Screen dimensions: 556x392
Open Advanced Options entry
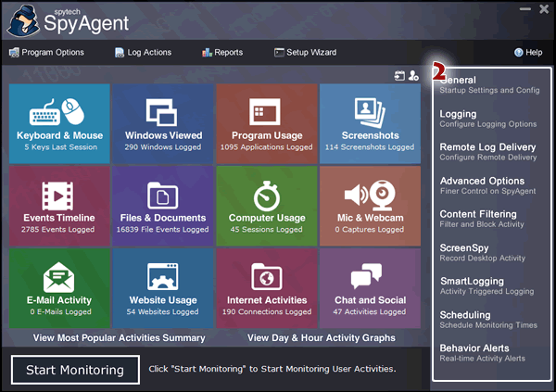coord(488,185)
